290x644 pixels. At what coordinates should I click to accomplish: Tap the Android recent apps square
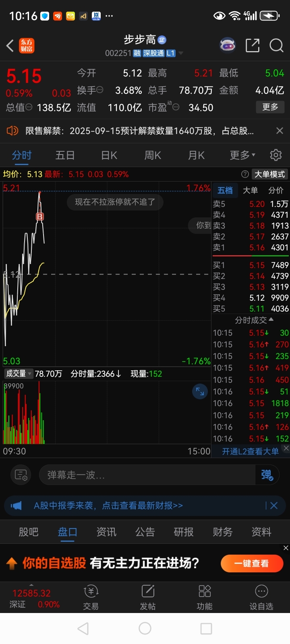(206, 628)
